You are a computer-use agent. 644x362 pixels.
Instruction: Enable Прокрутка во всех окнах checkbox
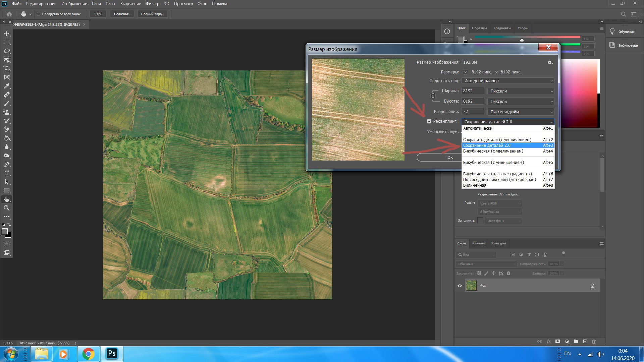click(x=39, y=14)
